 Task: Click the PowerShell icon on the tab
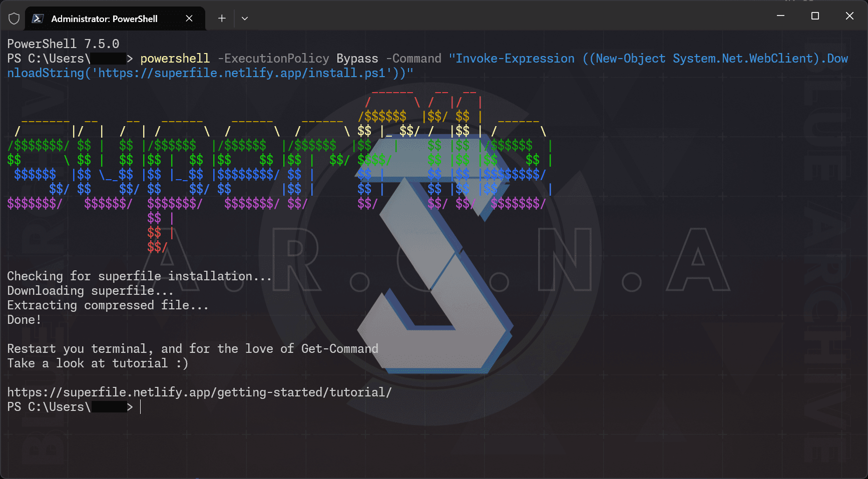tap(38, 19)
